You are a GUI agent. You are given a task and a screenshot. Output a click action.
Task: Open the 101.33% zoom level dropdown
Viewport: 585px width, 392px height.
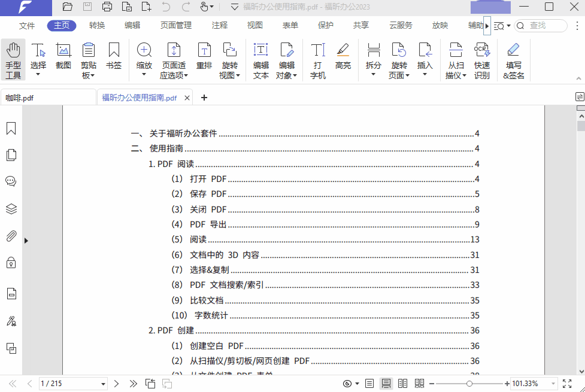553,384
